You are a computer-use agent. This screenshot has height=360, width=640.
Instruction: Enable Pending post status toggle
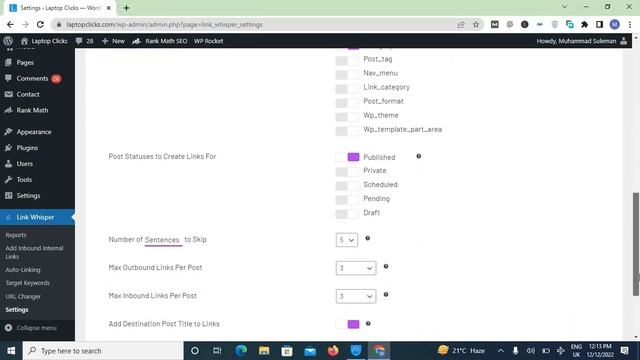coord(347,200)
